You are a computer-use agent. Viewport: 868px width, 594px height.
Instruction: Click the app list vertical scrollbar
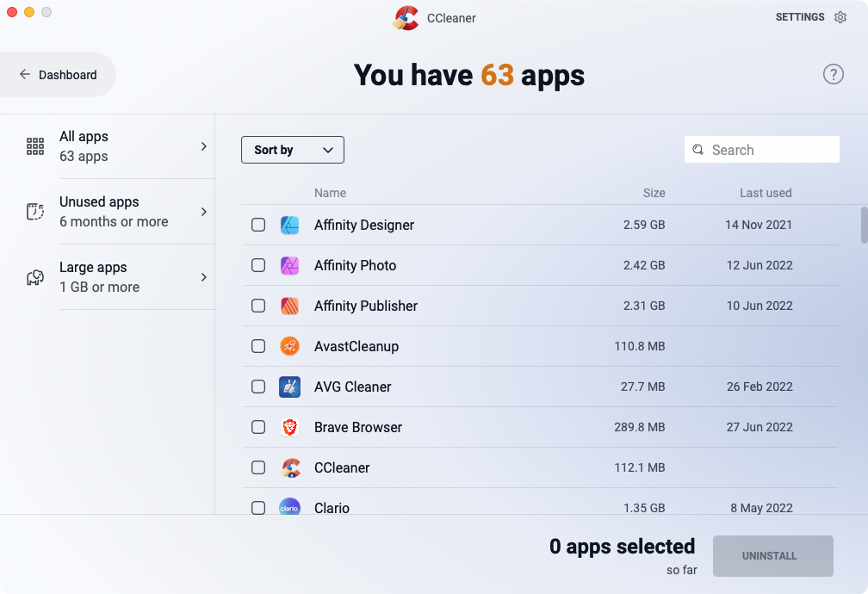pyautogui.click(x=864, y=225)
